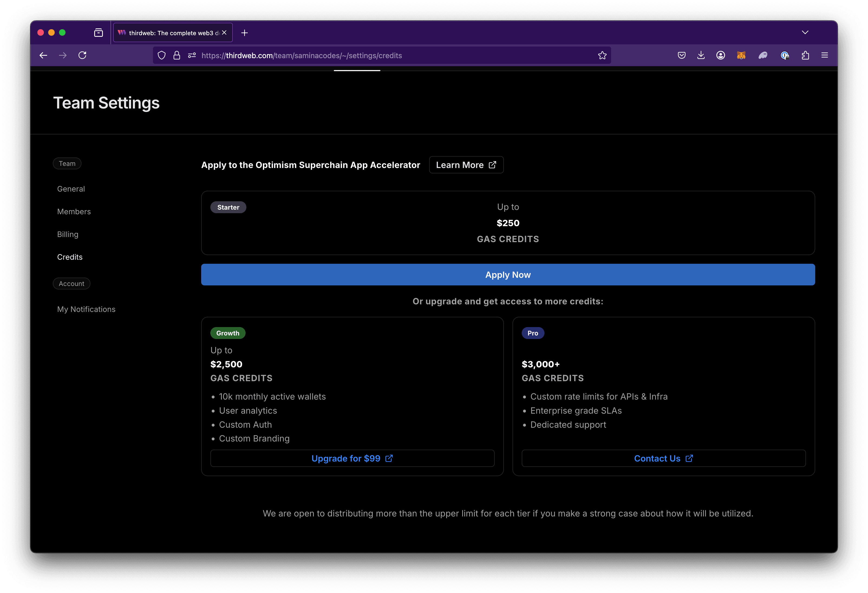Open the hamburger application menu

[825, 55]
